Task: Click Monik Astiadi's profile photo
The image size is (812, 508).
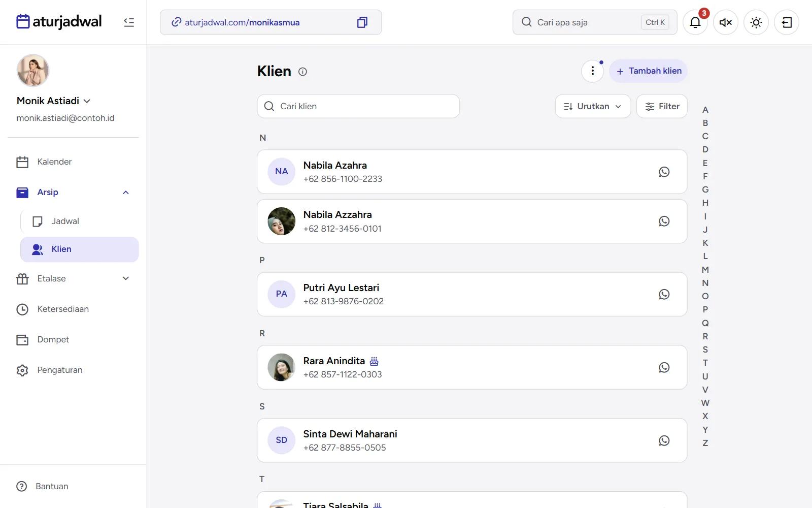Action: (32, 70)
